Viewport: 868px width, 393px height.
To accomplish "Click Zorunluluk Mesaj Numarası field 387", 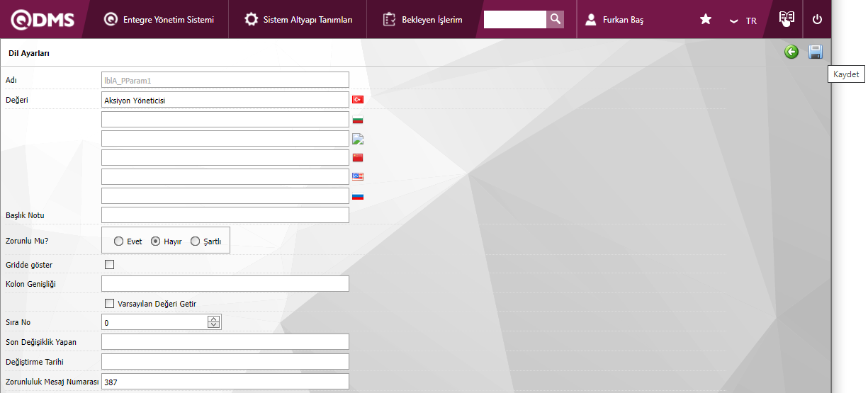I will 225,382.
